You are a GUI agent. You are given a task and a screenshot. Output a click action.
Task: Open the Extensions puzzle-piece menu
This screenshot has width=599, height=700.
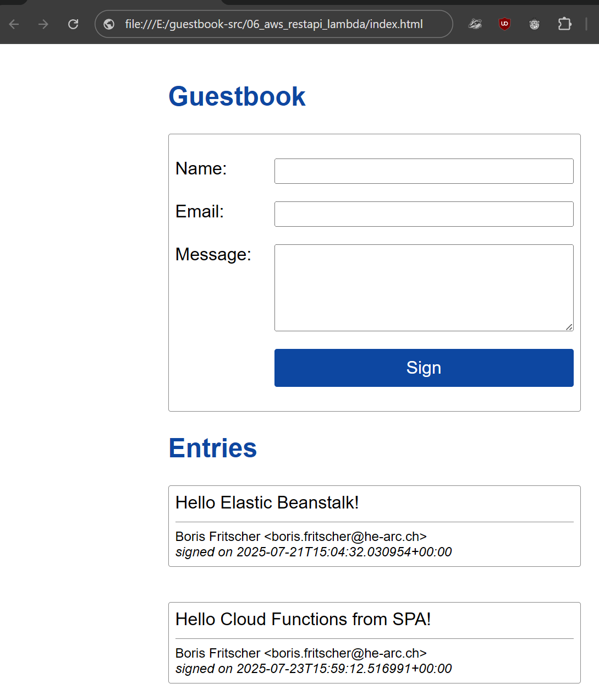click(x=564, y=24)
